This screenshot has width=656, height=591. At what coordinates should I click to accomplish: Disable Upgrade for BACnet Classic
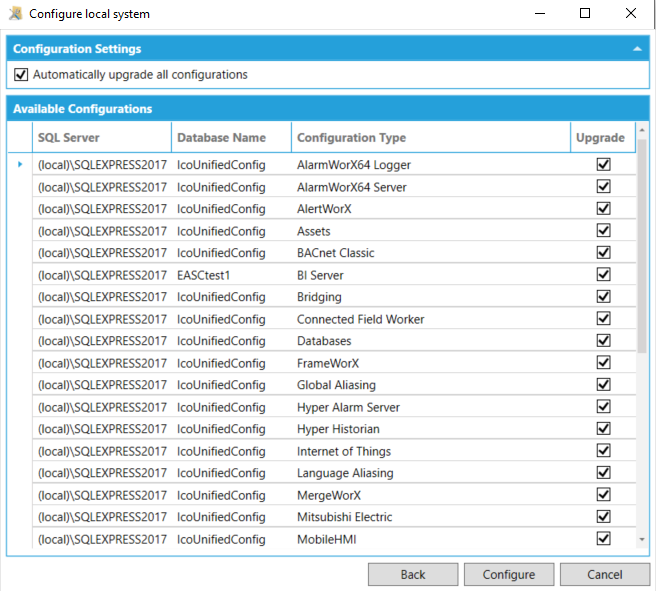point(603,253)
